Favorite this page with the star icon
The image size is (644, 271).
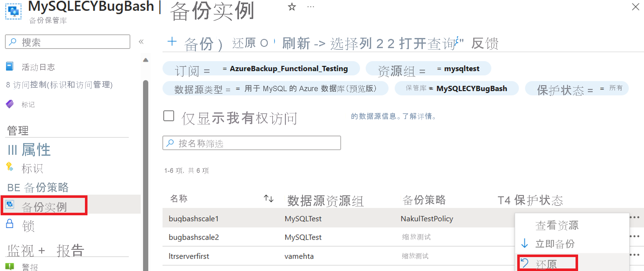292,7
